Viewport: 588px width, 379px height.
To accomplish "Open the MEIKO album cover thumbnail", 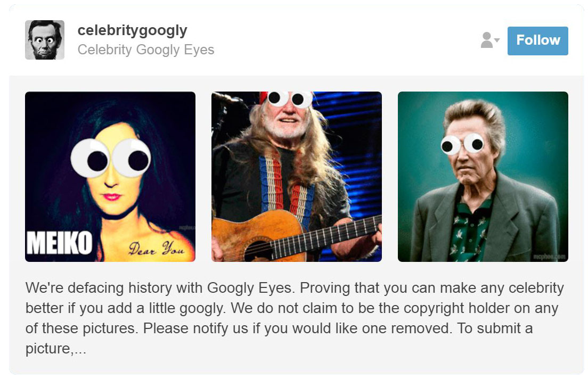I will click(x=110, y=177).
